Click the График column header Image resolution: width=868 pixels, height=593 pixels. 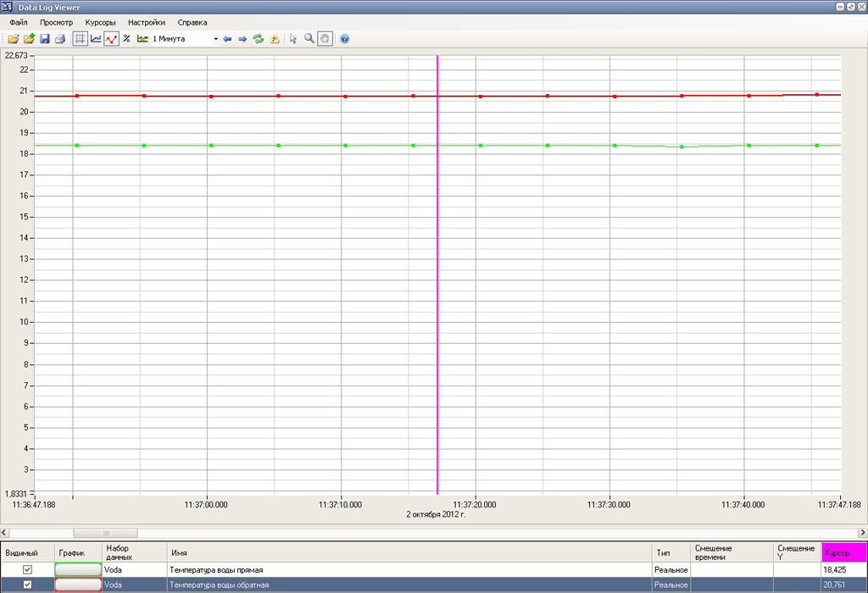[x=78, y=552]
